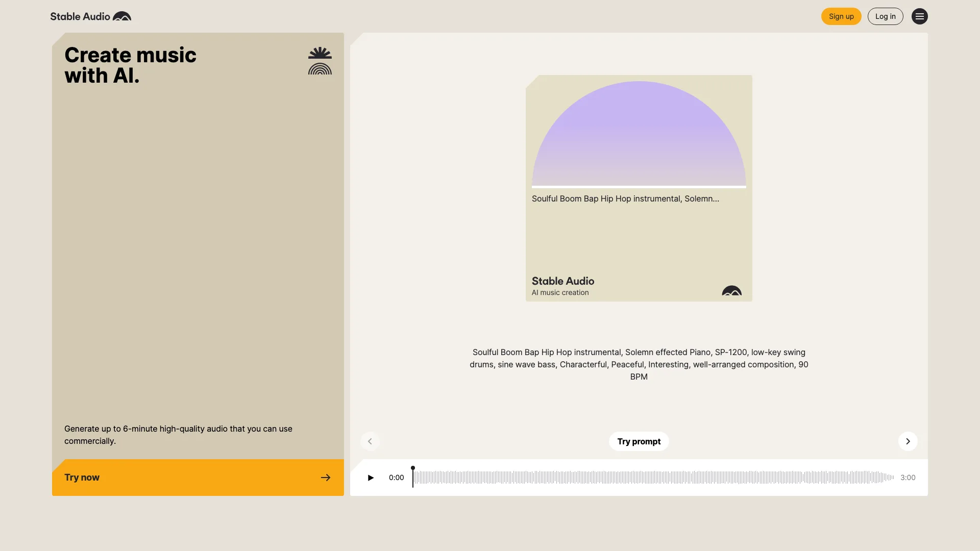Open the hamburger menu
980x551 pixels.
tap(919, 16)
